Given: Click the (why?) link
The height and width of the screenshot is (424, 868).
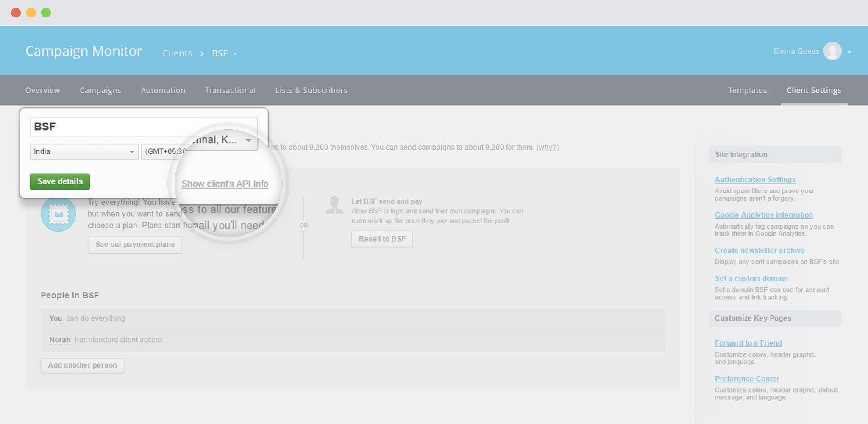Looking at the screenshot, I should click(x=548, y=148).
